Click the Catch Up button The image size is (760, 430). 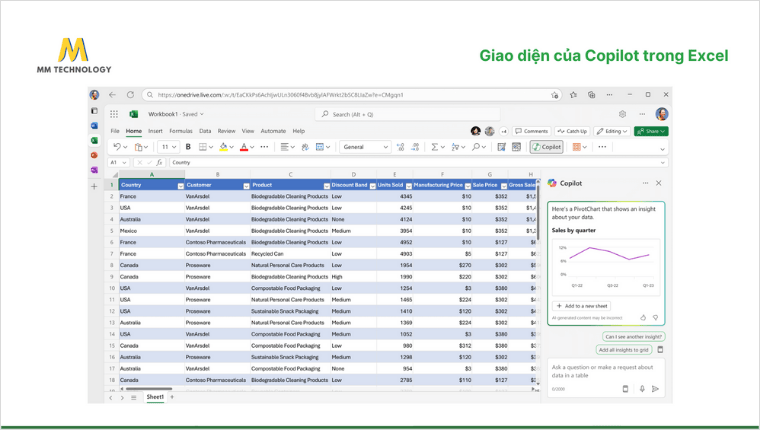[572, 131]
